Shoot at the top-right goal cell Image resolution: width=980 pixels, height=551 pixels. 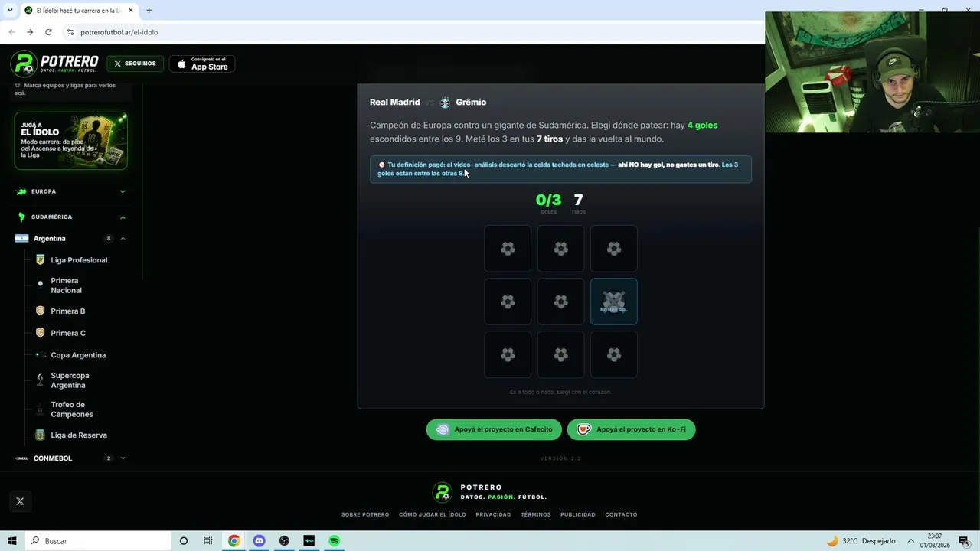tap(614, 249)
